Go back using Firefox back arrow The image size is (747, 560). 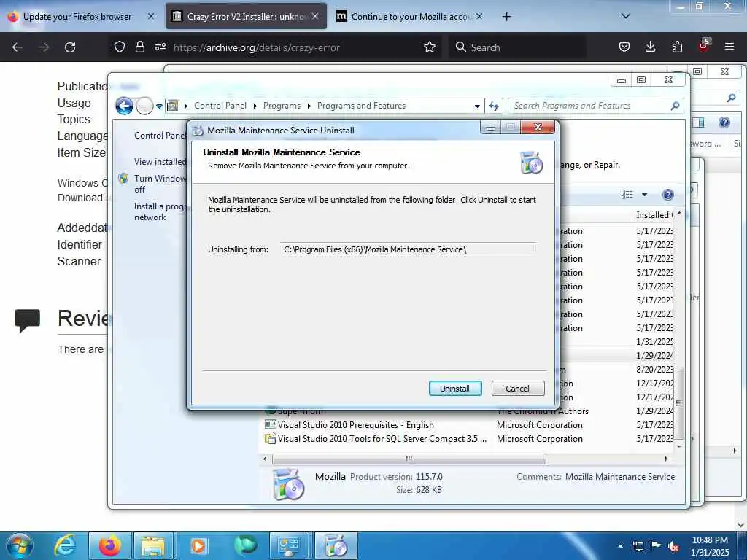18,47
